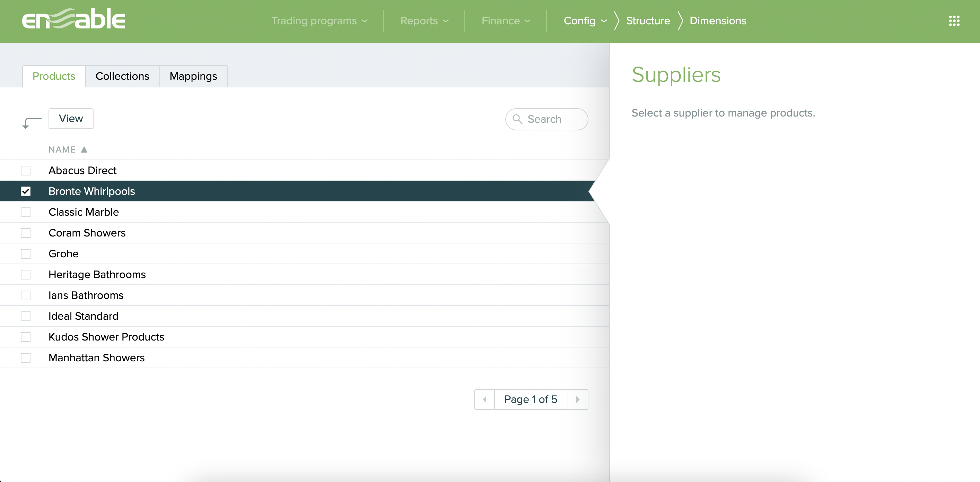The width and height of the screenshot is (980, 482).
Task: Go to next page arrow
Action: 577,399
